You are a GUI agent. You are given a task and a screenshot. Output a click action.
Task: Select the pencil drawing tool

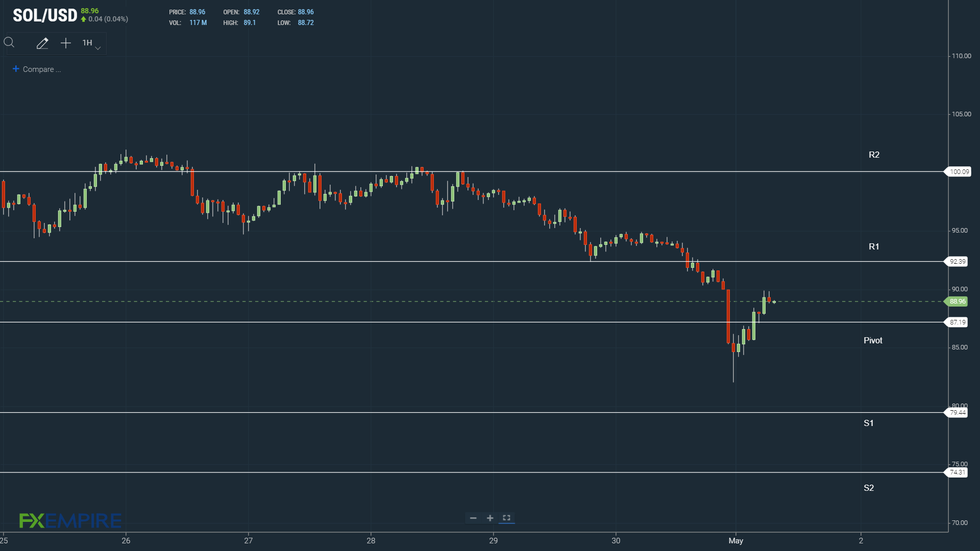42,43
